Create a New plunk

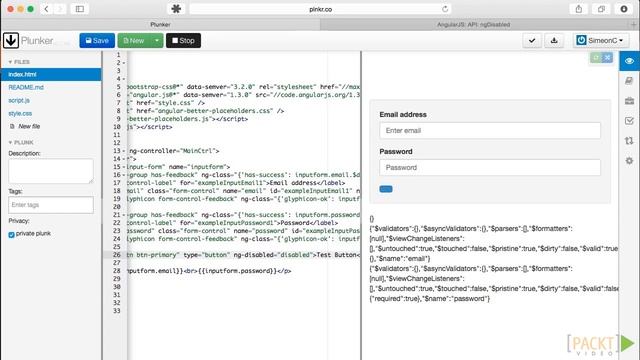(134, 40)
